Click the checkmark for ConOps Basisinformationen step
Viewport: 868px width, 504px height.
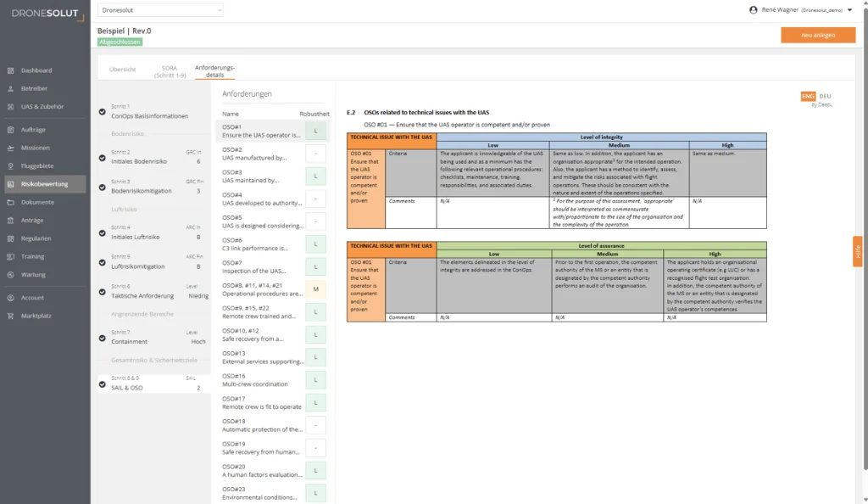tap(103, 111)
